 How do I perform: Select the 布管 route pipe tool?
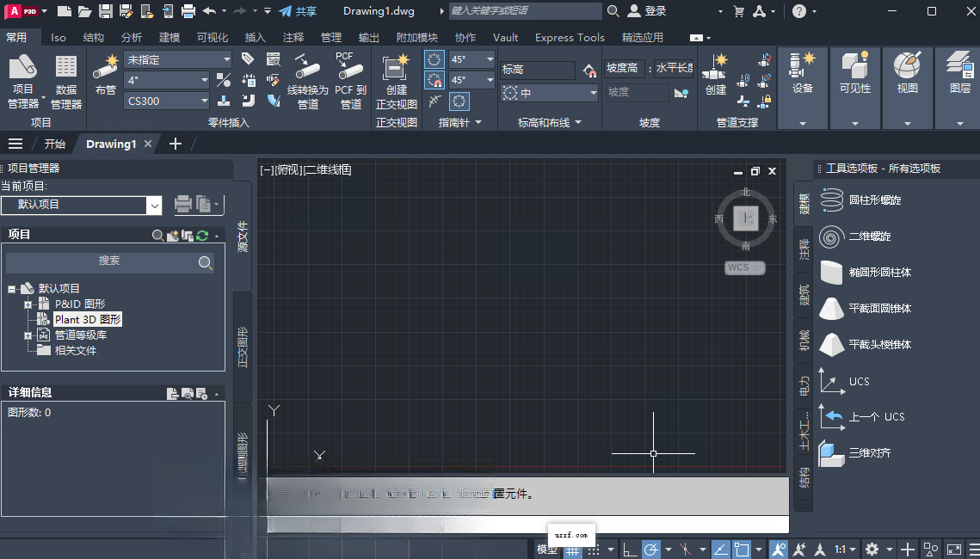tap(105, 75)
